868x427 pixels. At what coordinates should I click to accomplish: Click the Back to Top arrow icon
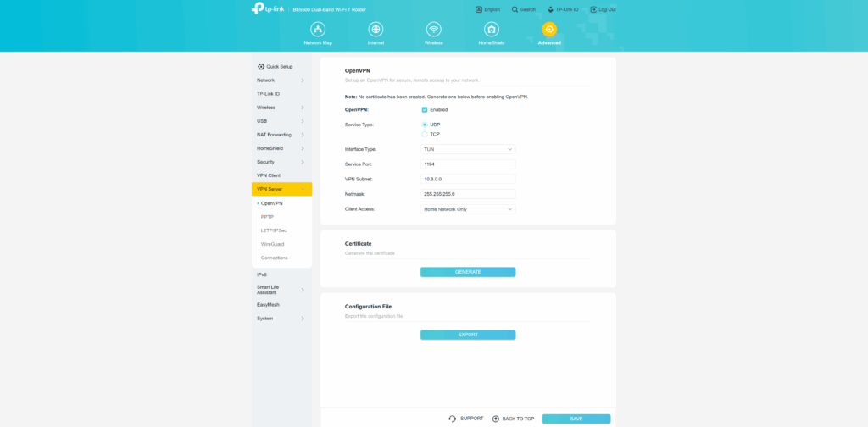pyautogui.click(x=496, y=419)
